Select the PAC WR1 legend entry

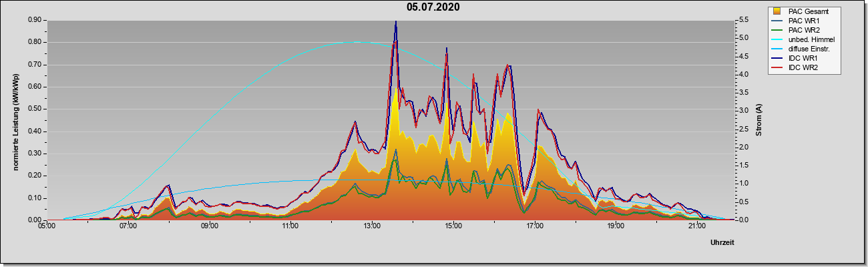click(x=803, y=21)
